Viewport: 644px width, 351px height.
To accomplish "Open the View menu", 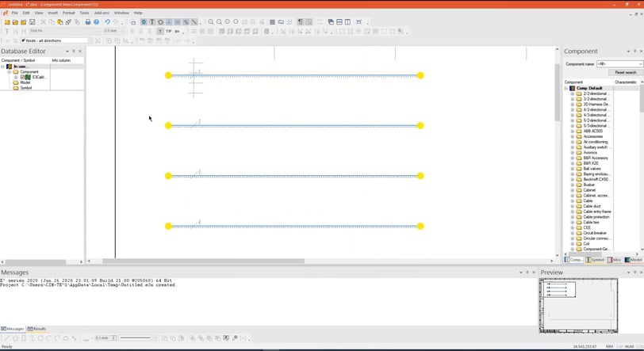I will 39,13.
